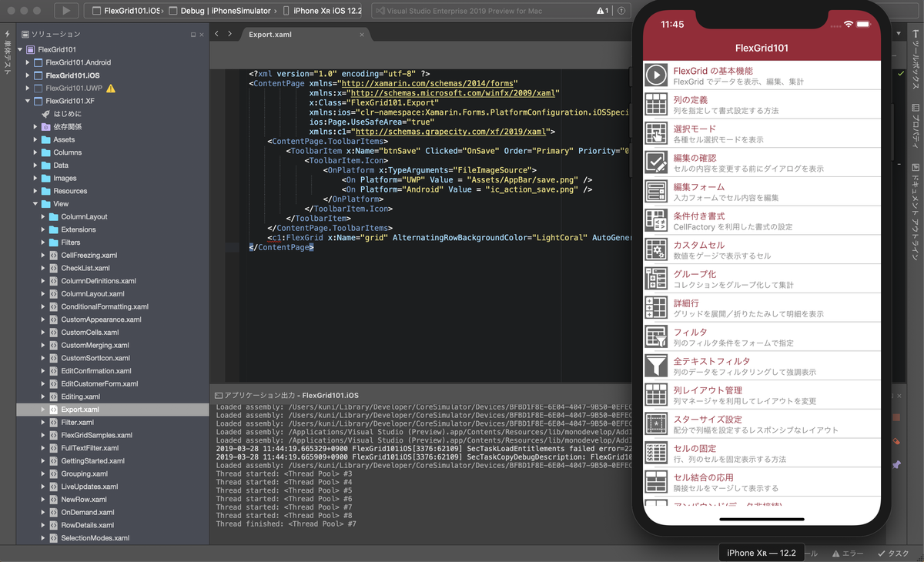Screen dimensions: 924x562
Task: Tap the セル結合の応用 icon
Action: [656, 482]
